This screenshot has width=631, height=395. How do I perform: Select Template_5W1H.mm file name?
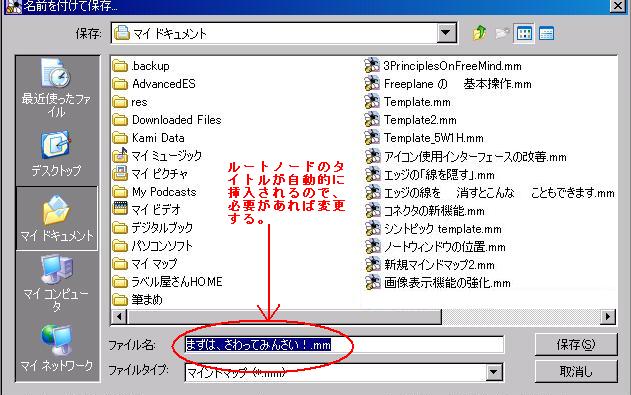tap(433, 138)
